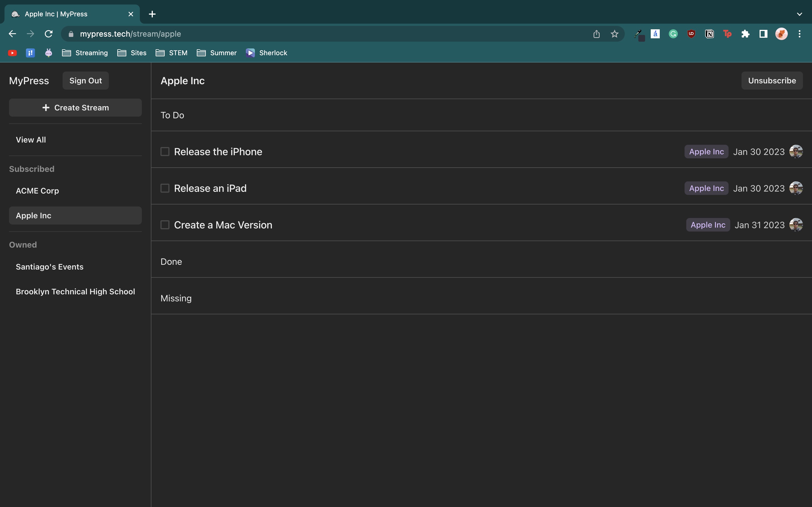Tick the Create a Mac Version checkbox
The height and width of the screenshot is (507, 812).
point(165,225)
